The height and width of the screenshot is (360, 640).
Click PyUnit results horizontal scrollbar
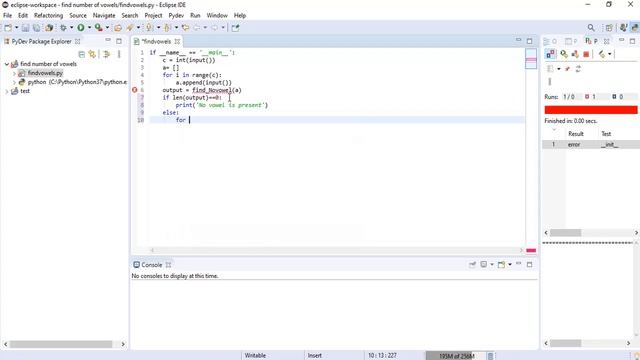pyautogui.click(x=565, y=233)
